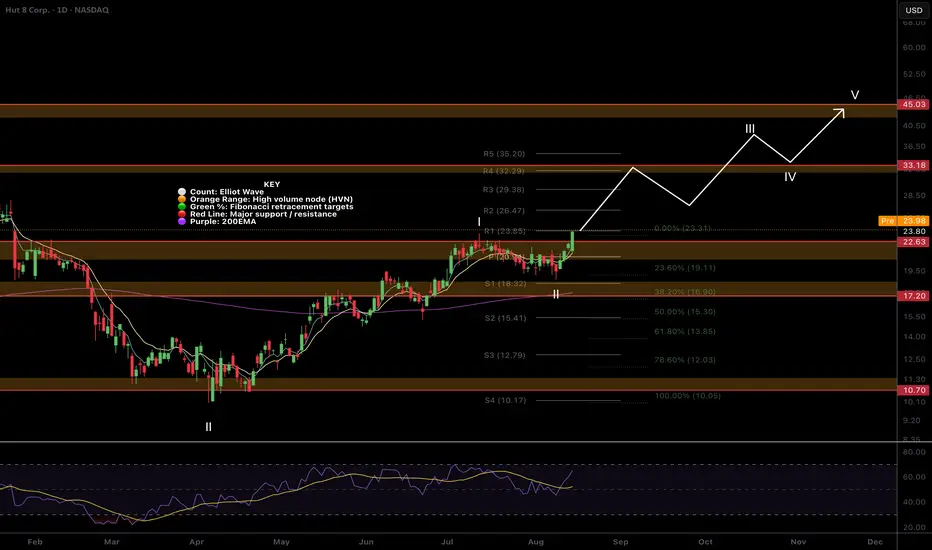Image resolution: width=932 pixels, height=550 pixels.
Task: Click the R5 (35.20) pivot label
Action: pyautogui.click(x=503, y=155)
